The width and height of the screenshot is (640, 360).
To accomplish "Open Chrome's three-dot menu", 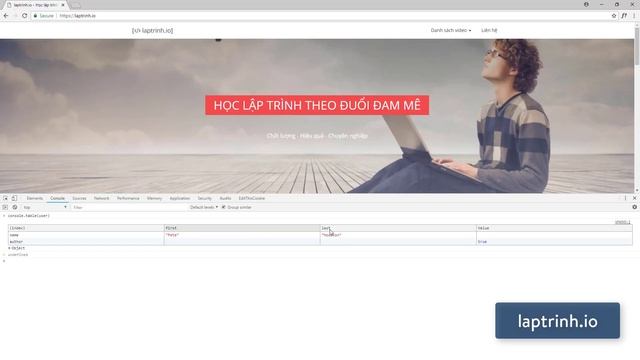I will point(634,16).
